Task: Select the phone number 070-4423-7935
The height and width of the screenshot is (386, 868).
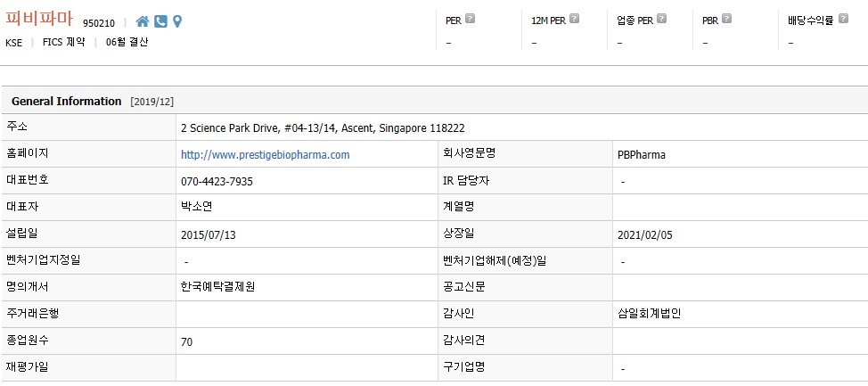Action: click(217, 182)
